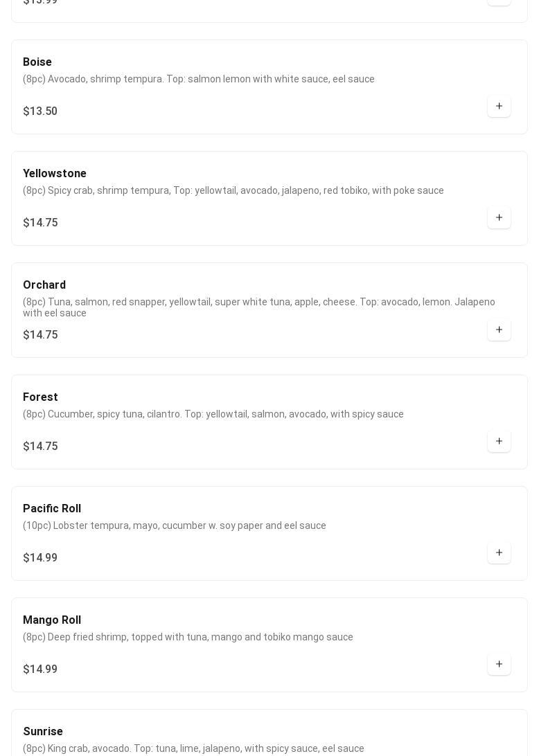Add Pacific Roll to the order
The image size is (539, 756).
pos(499,553)
